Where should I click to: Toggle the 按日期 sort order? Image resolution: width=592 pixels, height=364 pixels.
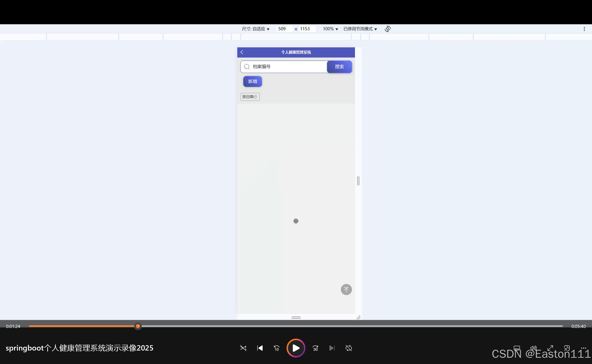[250, 97]
